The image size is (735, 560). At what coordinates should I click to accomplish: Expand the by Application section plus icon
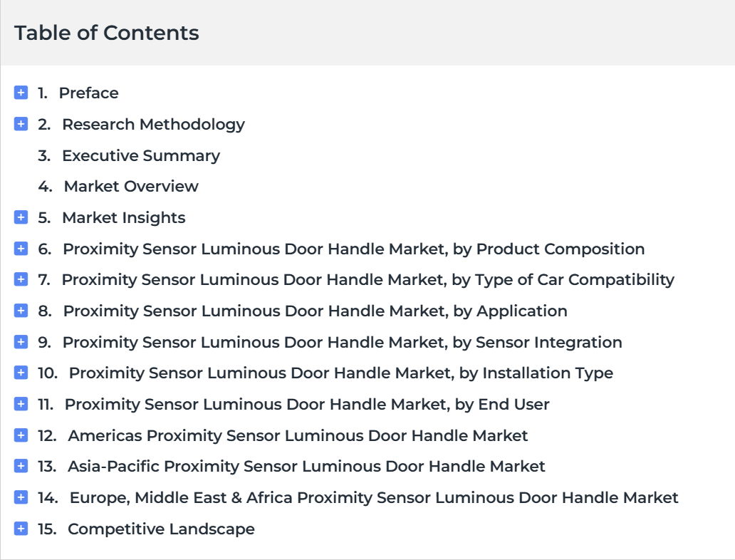point(21,311)
